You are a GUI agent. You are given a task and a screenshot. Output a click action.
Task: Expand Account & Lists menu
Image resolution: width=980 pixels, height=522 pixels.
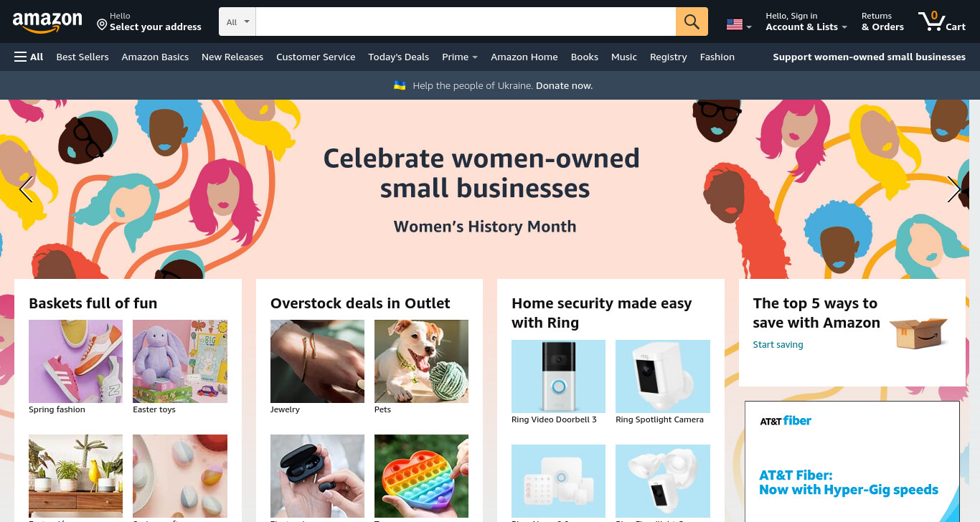[x=806, y=22]
